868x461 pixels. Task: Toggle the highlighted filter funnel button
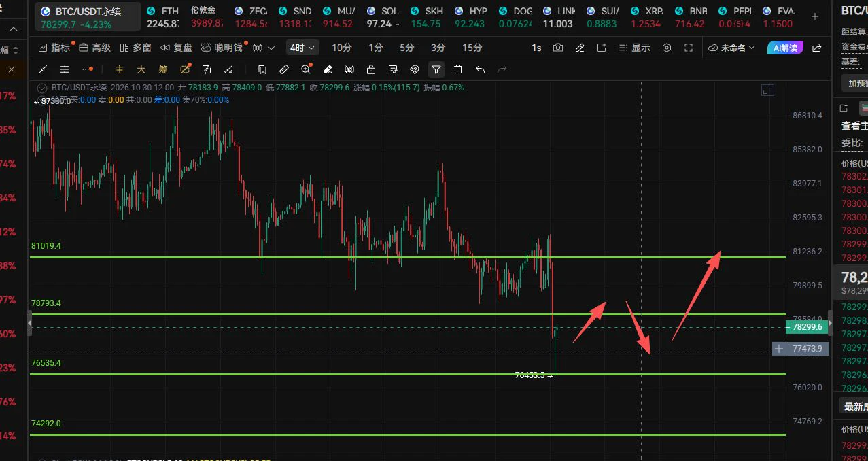click(x=436, y=69)
